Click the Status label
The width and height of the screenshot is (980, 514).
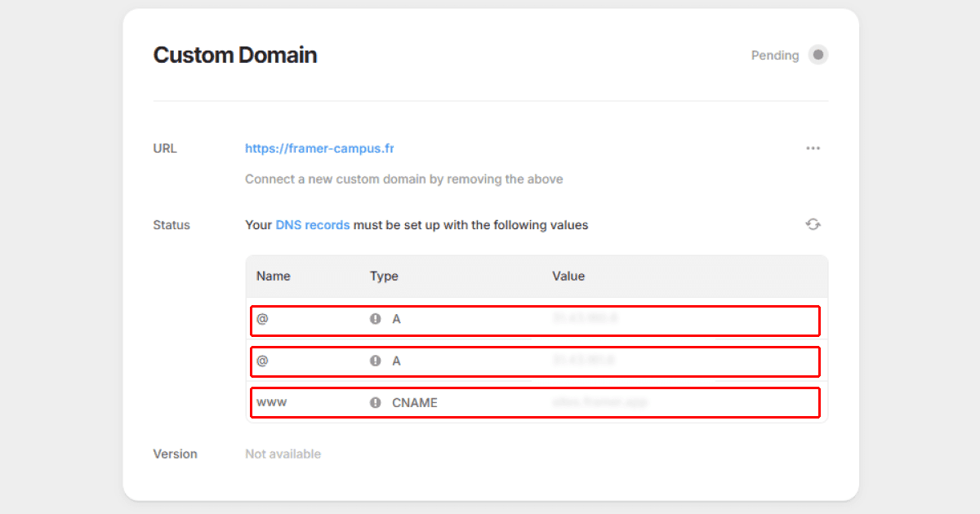click(171, 224)
